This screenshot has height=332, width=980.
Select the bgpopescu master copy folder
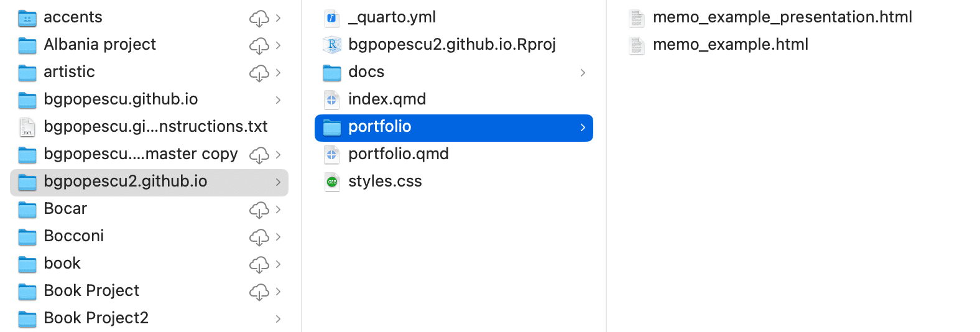[141, 154]
